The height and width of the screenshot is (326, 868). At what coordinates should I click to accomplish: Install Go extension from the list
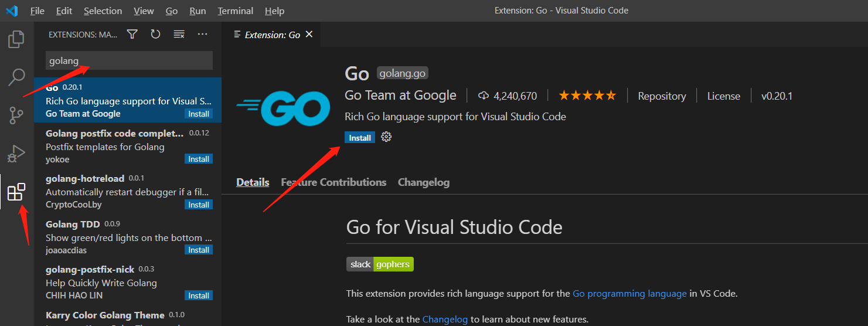click(199, 114)
